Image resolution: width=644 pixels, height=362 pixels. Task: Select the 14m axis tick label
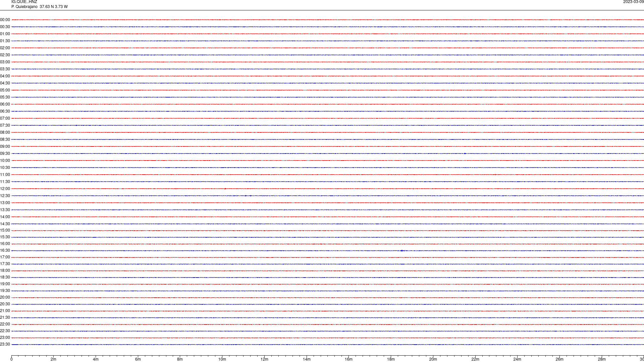(307, 359)
